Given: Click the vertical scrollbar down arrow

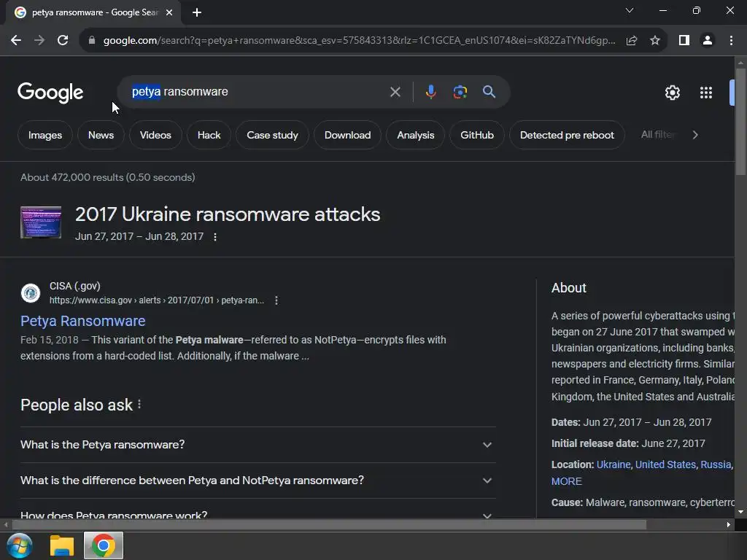Looking at the screenshot, I should point(741,513).
